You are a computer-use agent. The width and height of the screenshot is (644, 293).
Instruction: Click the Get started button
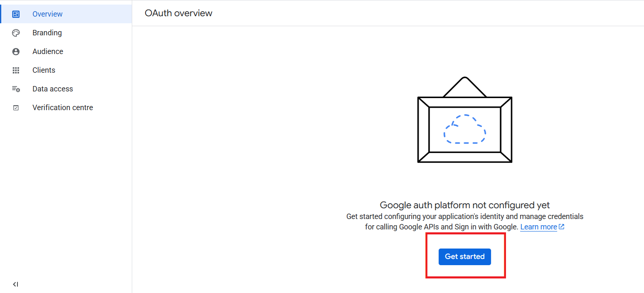465,256
